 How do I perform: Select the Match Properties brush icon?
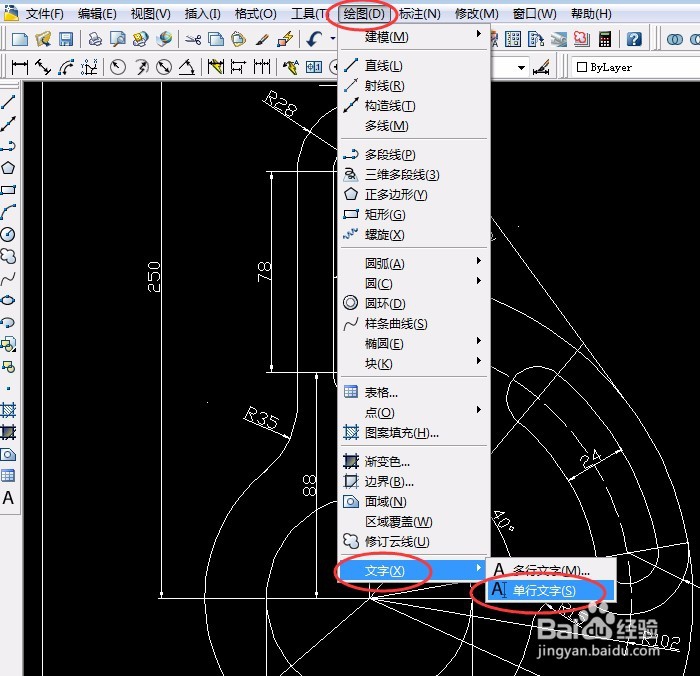click(x=262, y=40)
